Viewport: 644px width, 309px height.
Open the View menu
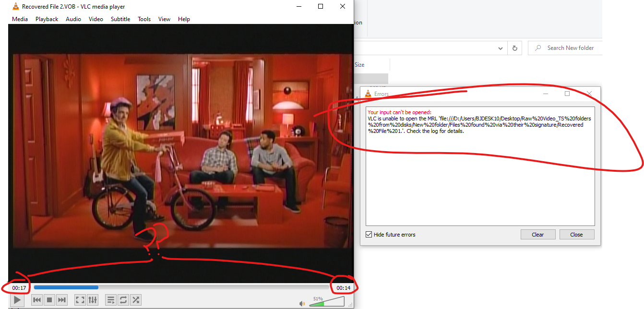pos(165,19)
